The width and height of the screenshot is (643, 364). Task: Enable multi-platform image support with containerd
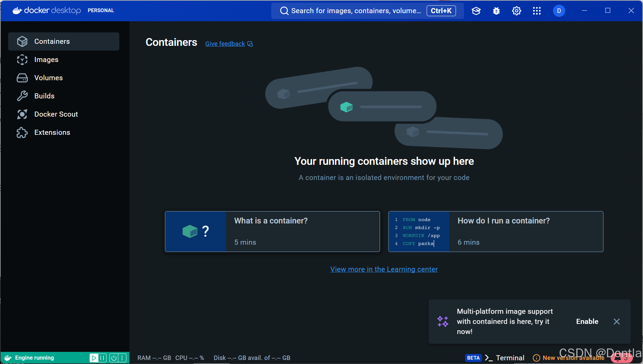587,322
